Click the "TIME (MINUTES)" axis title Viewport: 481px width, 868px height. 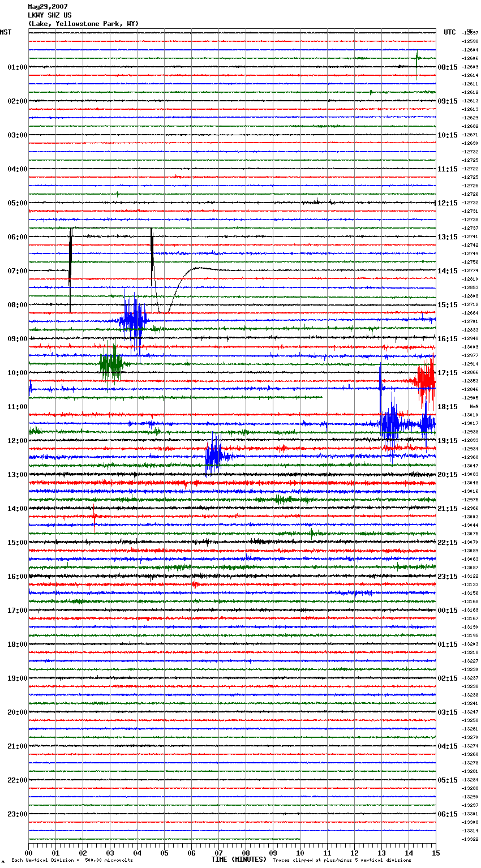[239, 860]
